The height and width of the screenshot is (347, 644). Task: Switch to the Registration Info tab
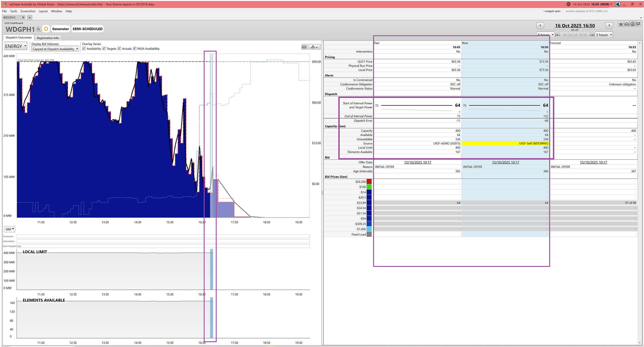click(48, 38)
